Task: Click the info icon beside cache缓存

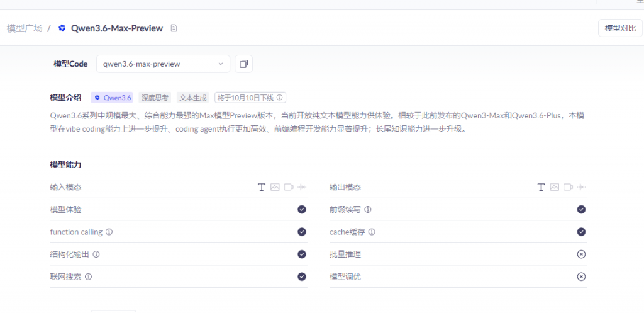Action: pyautogui.click(x=372, y=232)
